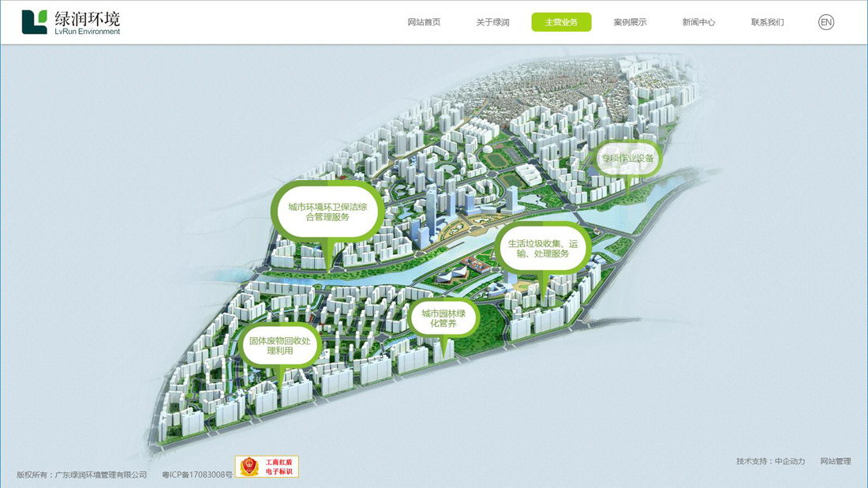Click the 绿润环境 Chinese logo text

point(88,17)
